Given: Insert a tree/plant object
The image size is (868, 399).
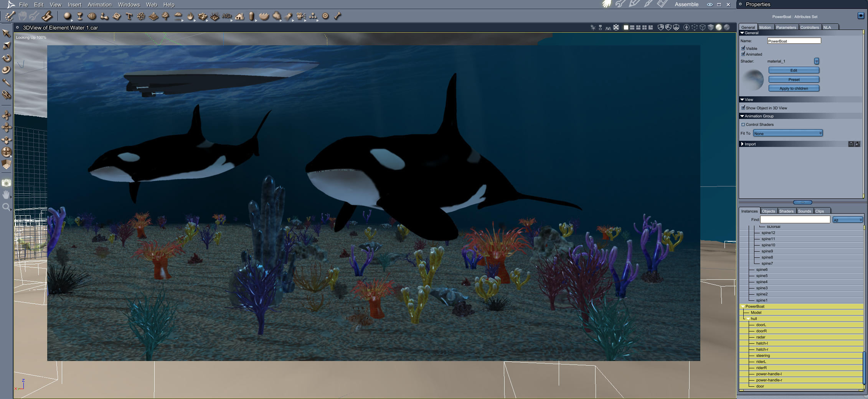Looking at the screenshot, I should tap(166, 16).
